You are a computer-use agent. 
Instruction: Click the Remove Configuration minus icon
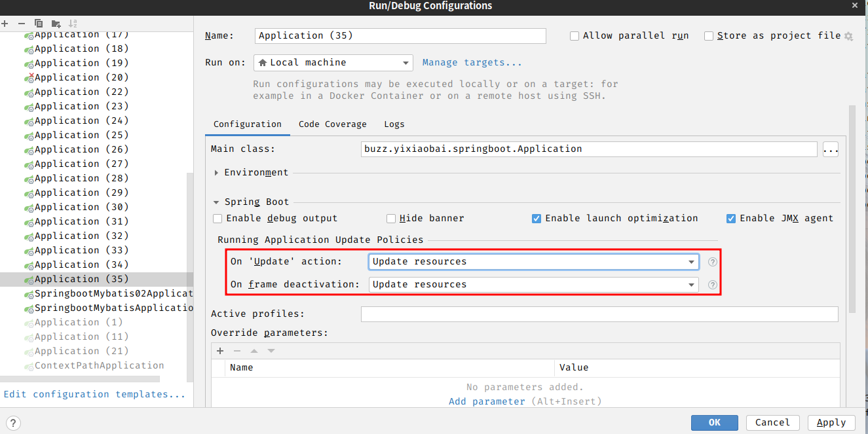click(x=22, y=24)
